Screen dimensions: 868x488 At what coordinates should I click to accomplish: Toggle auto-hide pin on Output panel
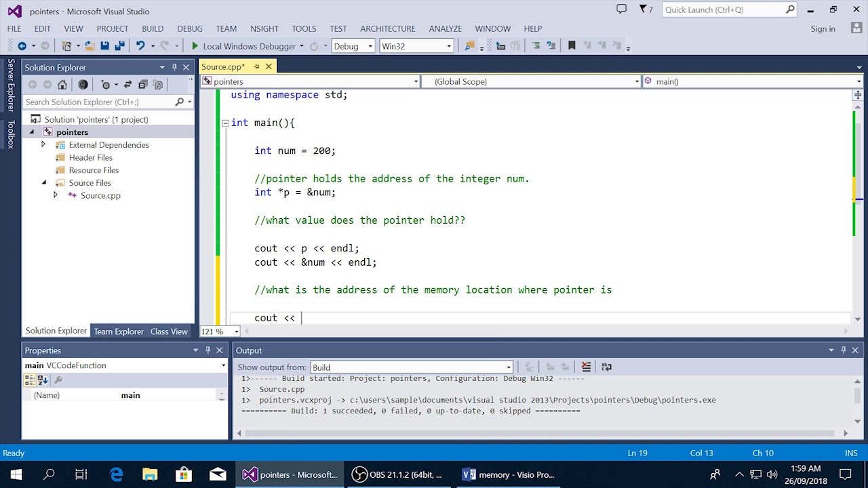844,350
